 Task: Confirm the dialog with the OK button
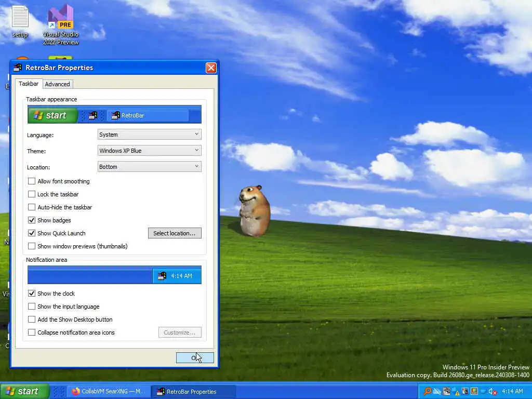(x=195, y=357)
